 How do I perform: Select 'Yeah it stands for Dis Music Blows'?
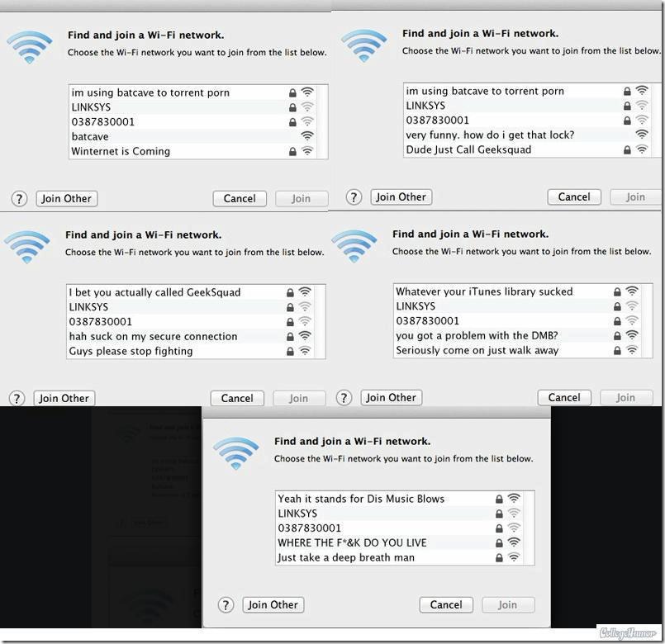(399, 499)
